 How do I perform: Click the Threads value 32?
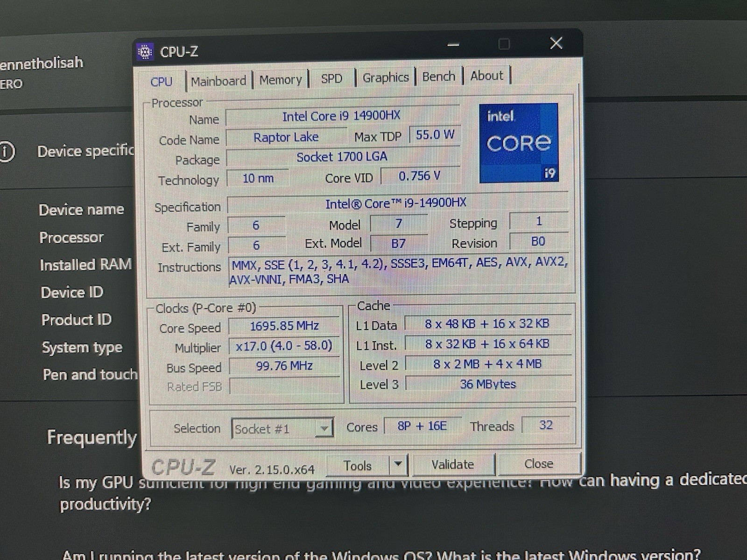point(546,425)
